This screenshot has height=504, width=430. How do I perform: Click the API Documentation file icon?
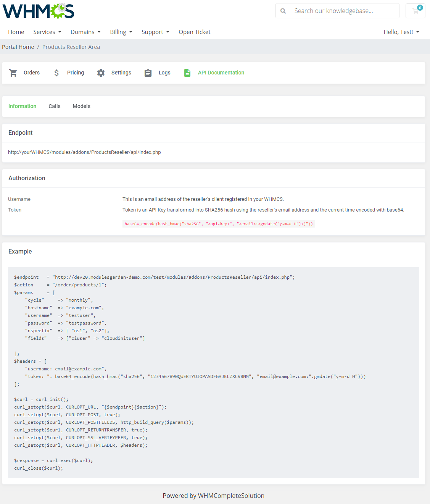click(187, 73)
